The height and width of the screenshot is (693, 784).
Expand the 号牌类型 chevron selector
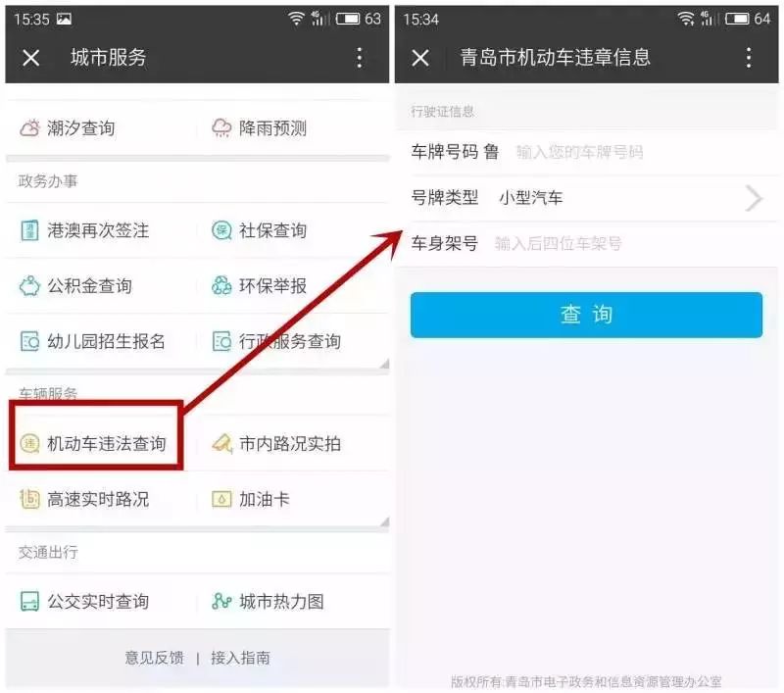pyautogui.click(x=754, y=198)
